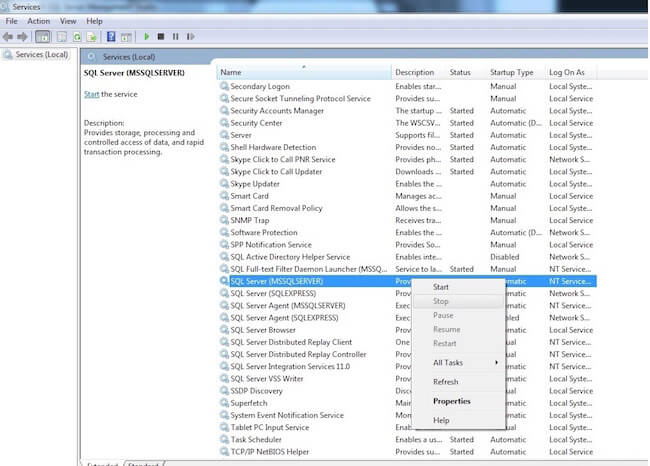Select the SQL Server Browser service row
The height and width of the screenshot is (466, 650).
pos(263,330)
